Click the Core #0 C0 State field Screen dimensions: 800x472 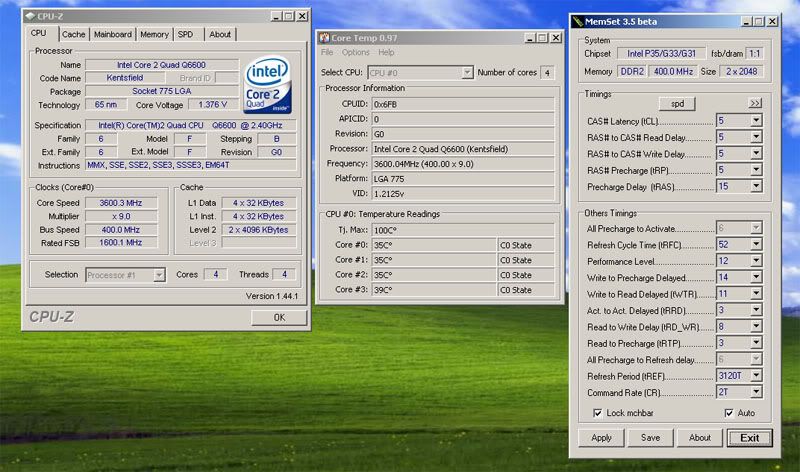[x=526, y=245]
